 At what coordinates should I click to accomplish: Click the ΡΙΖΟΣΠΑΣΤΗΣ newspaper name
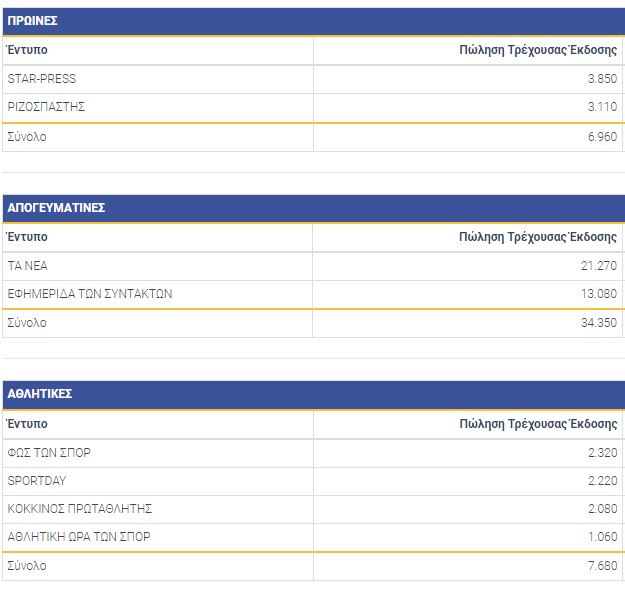point(48,107)
